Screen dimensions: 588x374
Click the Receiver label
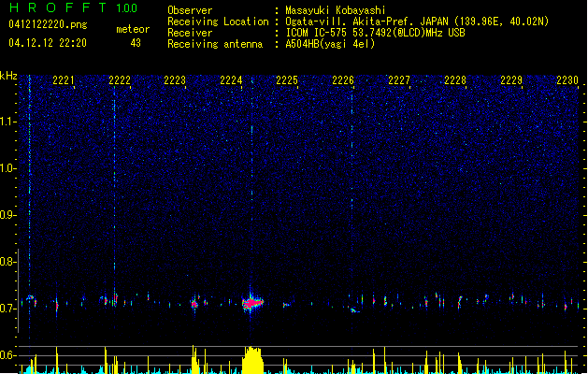point(190,33)
